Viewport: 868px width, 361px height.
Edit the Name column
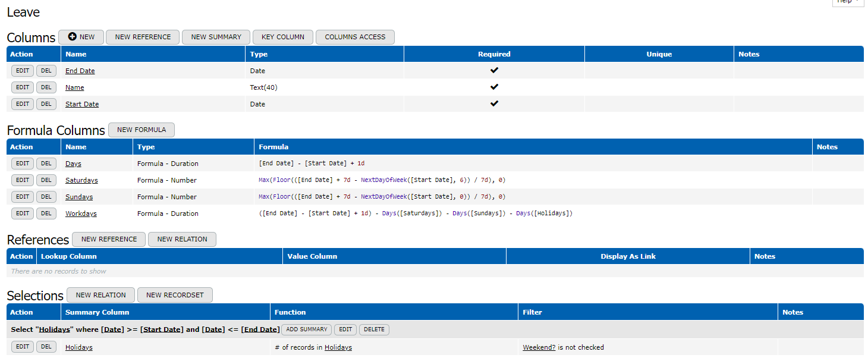(23, 87)
